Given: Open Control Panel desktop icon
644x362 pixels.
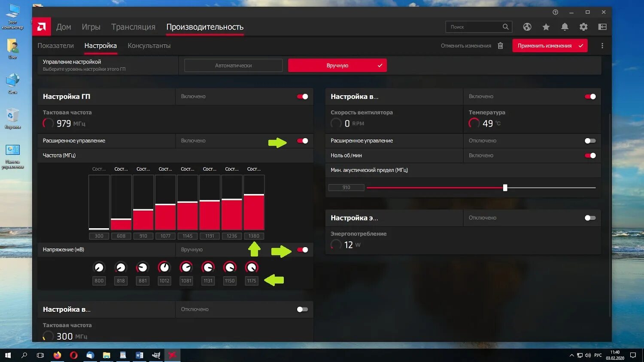Looking at the screenshot, I should click(x=12, y=157).
